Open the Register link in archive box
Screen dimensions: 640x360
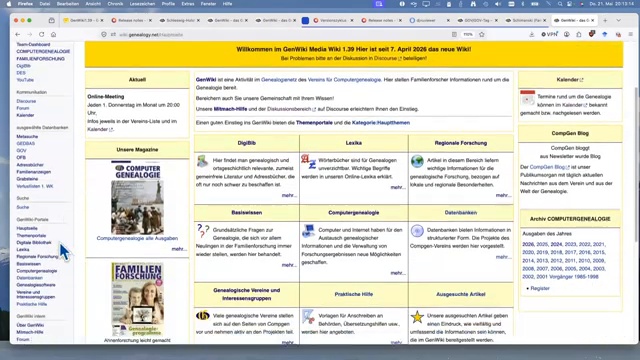click(x=540, y=288)
